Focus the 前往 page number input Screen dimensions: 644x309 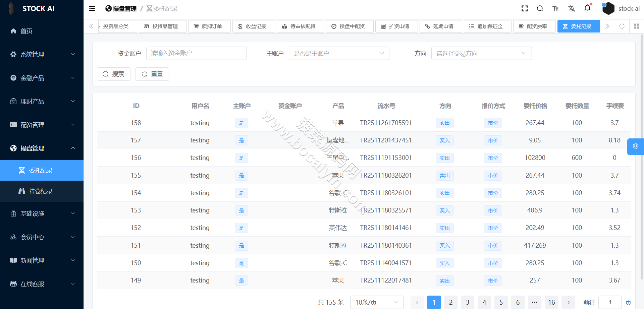point(610,302)
